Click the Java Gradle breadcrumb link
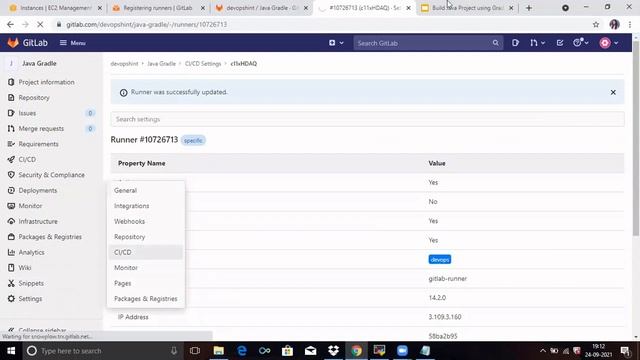640x360 pixels. click(161, 64)
